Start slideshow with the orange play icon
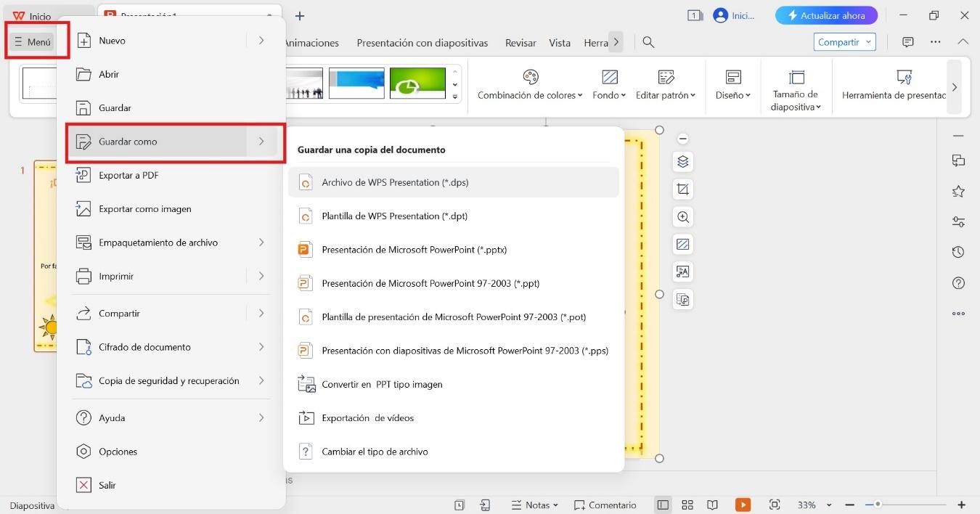 click(743, 505)
